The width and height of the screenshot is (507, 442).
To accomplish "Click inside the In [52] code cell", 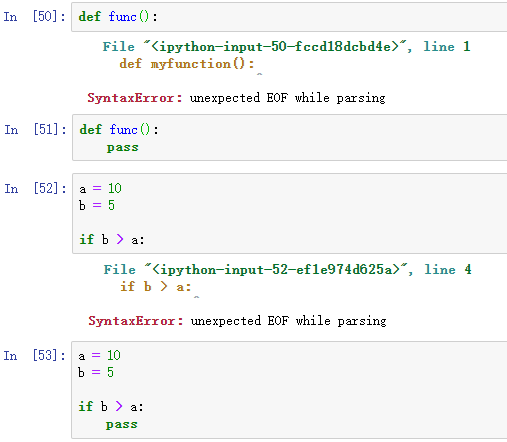I will pyautogui.click(x=290, y=213).
